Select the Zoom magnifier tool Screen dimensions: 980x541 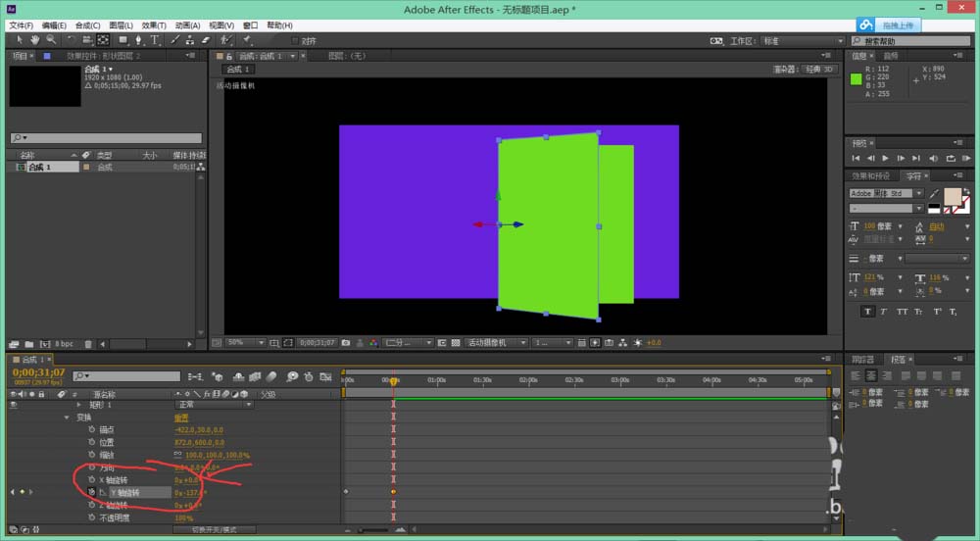coord(49,40)
